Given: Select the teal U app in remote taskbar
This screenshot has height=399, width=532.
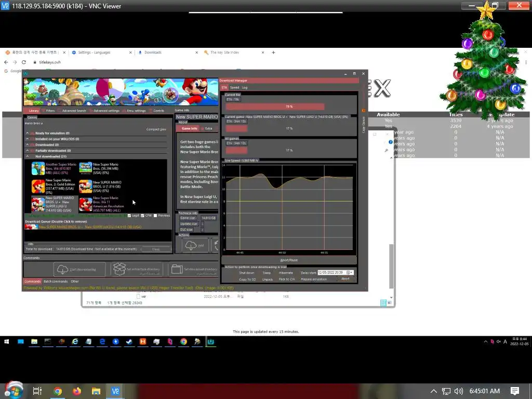Looking at the screenshot, I should (211, 342).
